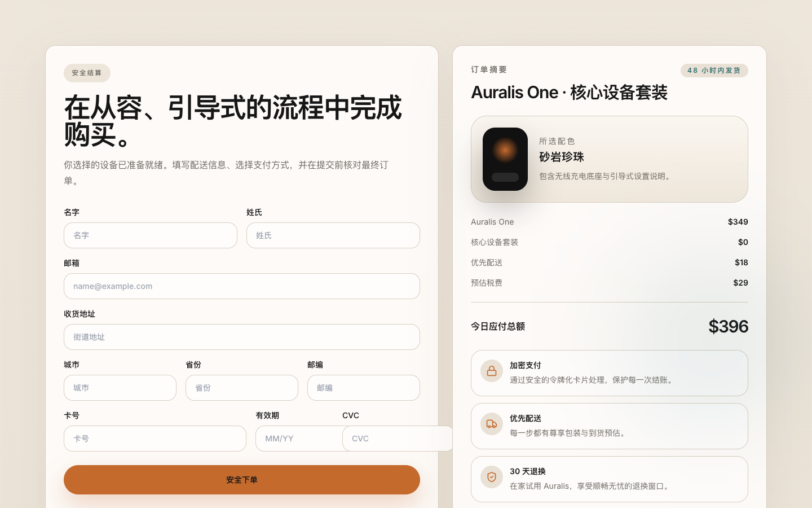Click the 街道地址 address field

(x=242, y=337)
